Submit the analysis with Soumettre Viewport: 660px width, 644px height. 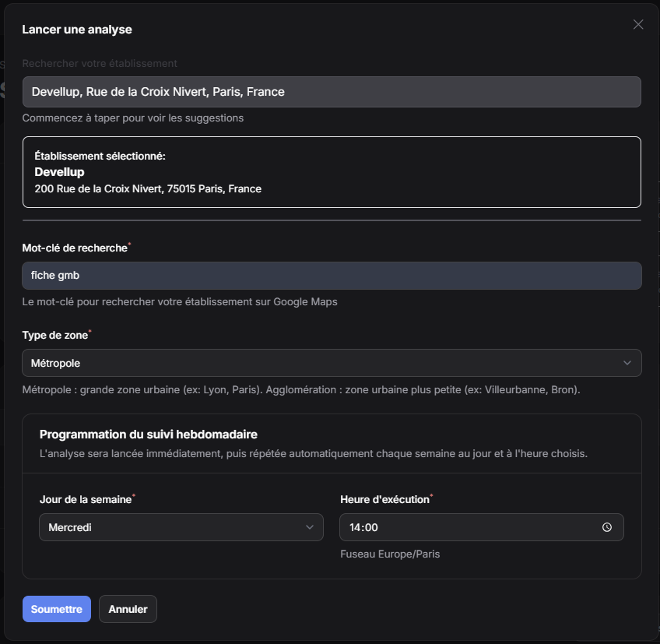click(x=56, y=609)
